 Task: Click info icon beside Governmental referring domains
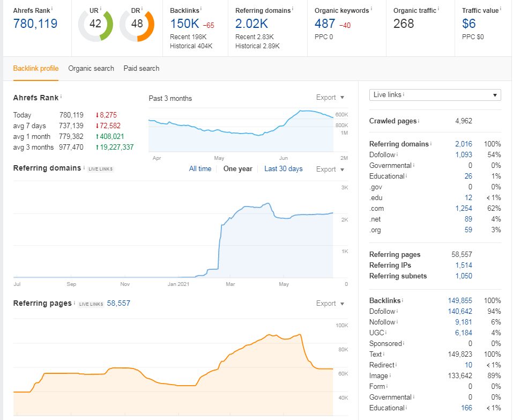(x=413, y=165)
